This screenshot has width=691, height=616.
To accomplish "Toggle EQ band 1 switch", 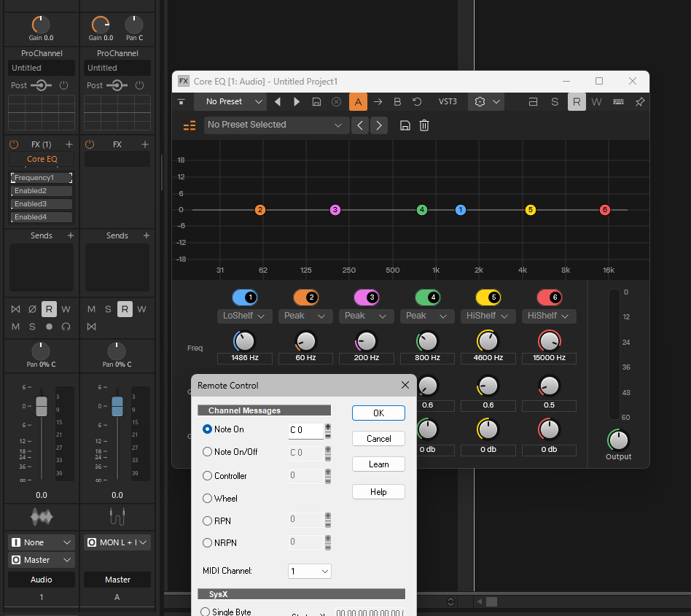I will (x=245, y=297).
